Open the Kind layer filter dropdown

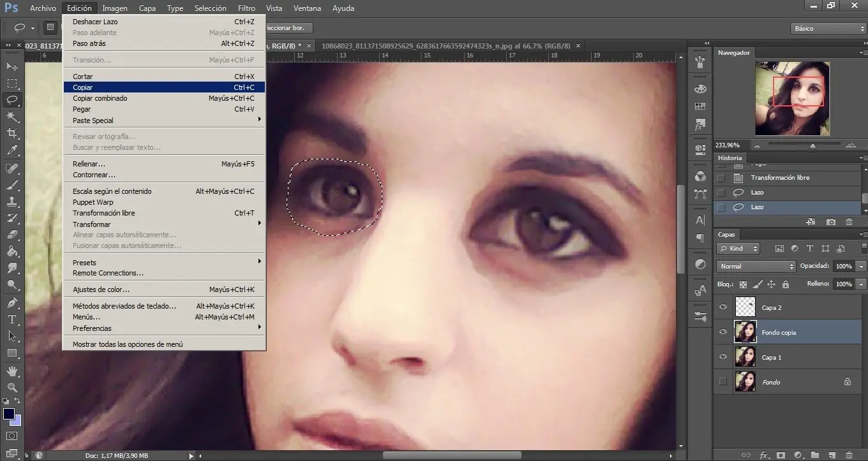(738, 249)
